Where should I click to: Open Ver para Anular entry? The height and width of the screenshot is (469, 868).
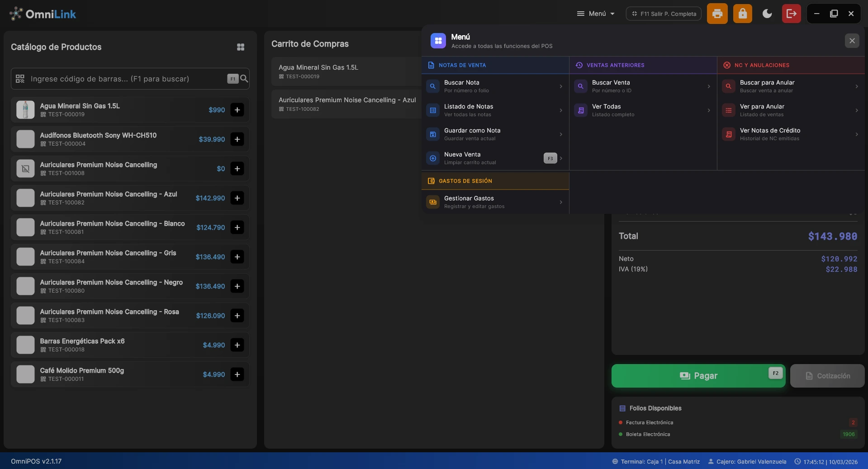791,110
